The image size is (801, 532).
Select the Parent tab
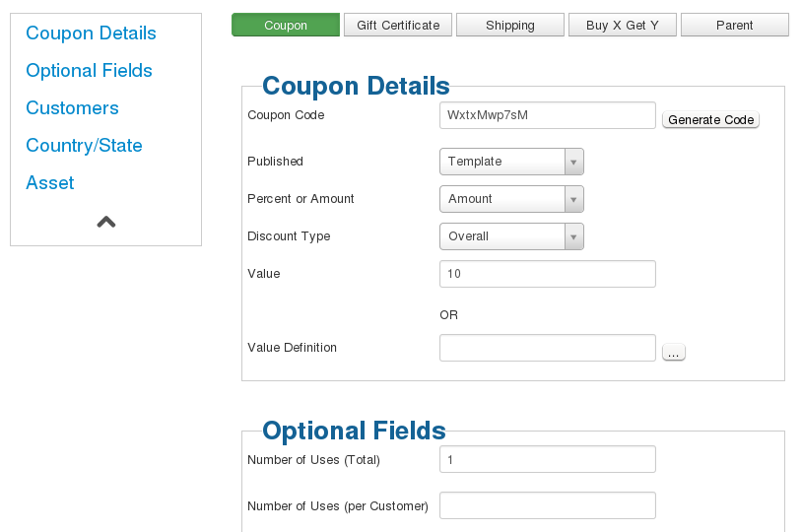[735, 25]
